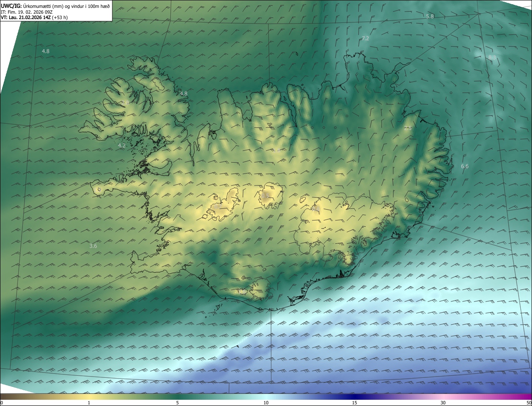The image size is (532, 406).
Task: Click the "3.6" value label on the map
Action: pos(93,246)
